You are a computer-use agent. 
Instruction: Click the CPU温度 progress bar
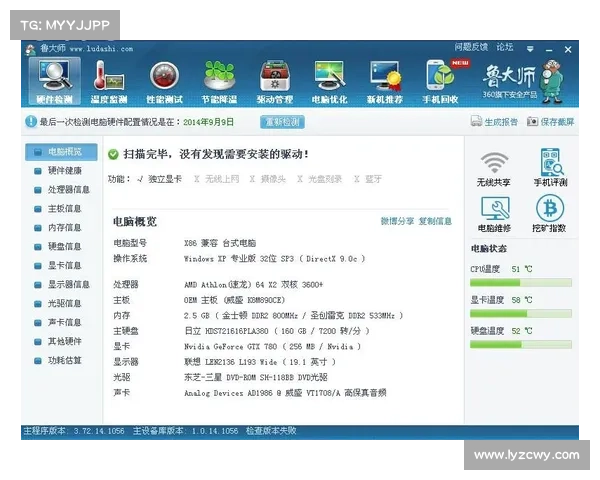click(x=521, y=283)
